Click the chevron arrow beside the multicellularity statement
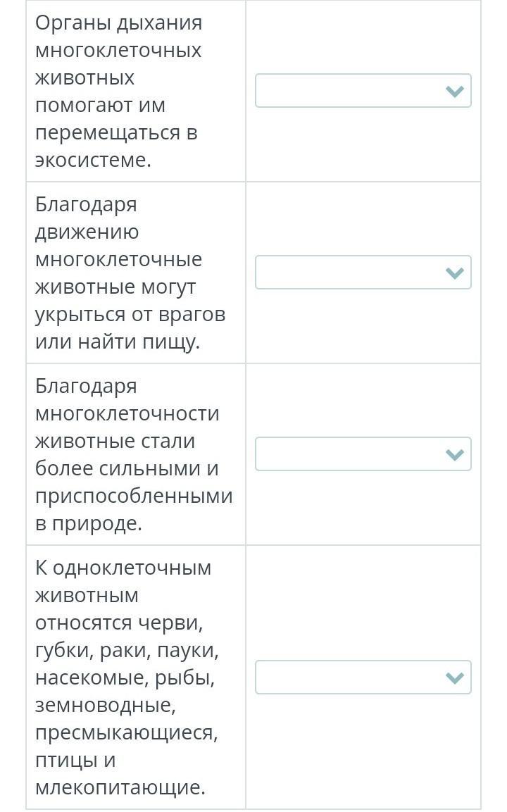Image resolution: width=507 pixels, height=812 pixels. click(455, 454)
